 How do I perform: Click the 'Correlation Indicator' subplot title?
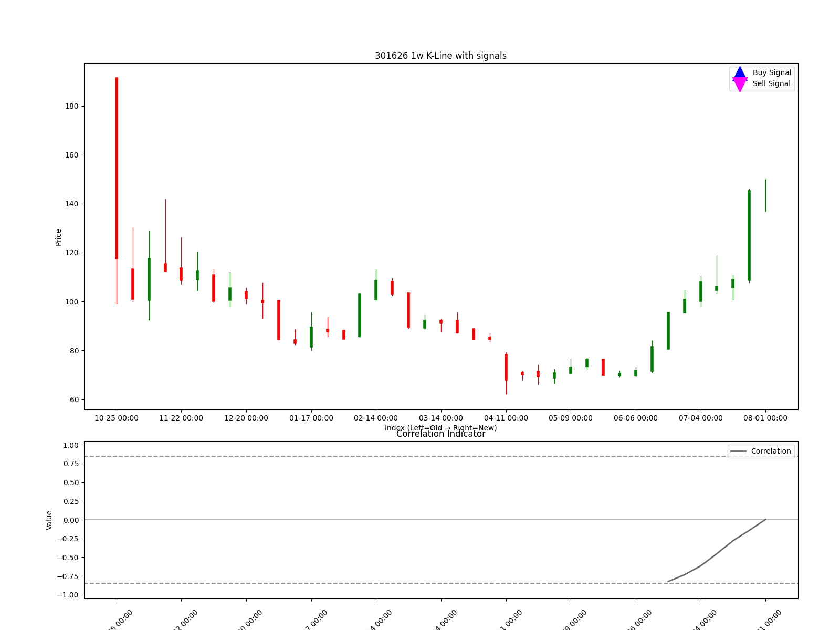point(440,434)
